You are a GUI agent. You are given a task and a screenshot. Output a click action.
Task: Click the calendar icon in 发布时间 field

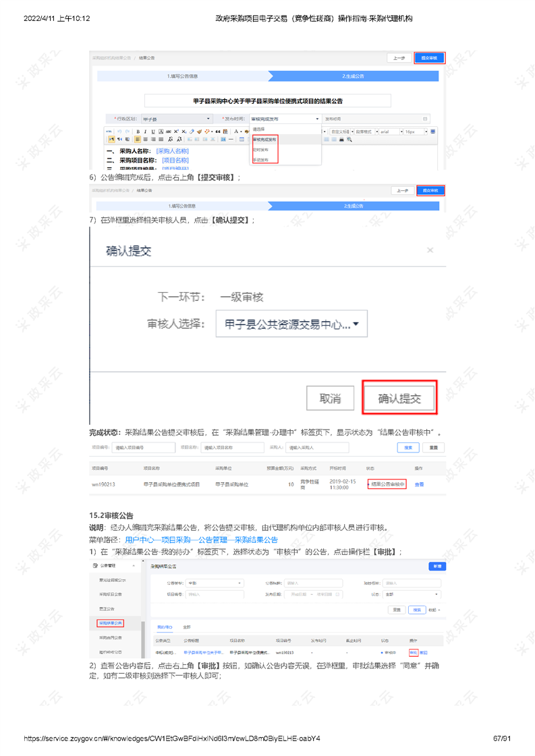[x=425, y=119]
